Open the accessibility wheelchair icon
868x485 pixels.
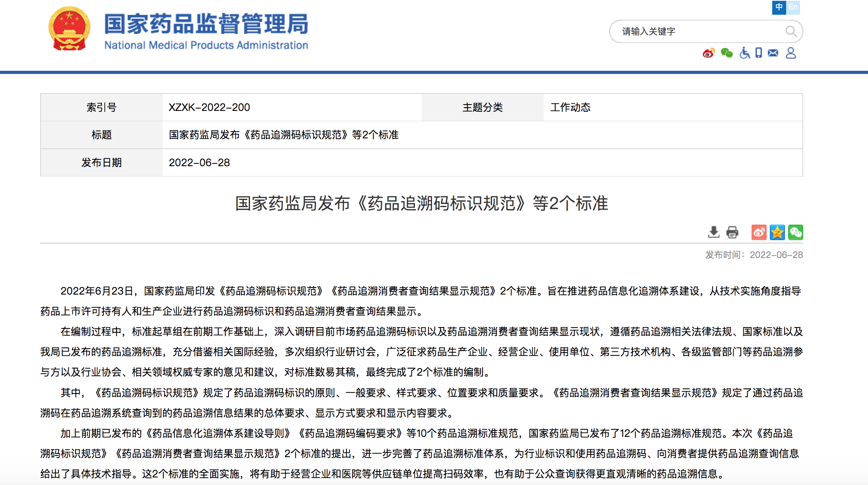tap(744, 53)
